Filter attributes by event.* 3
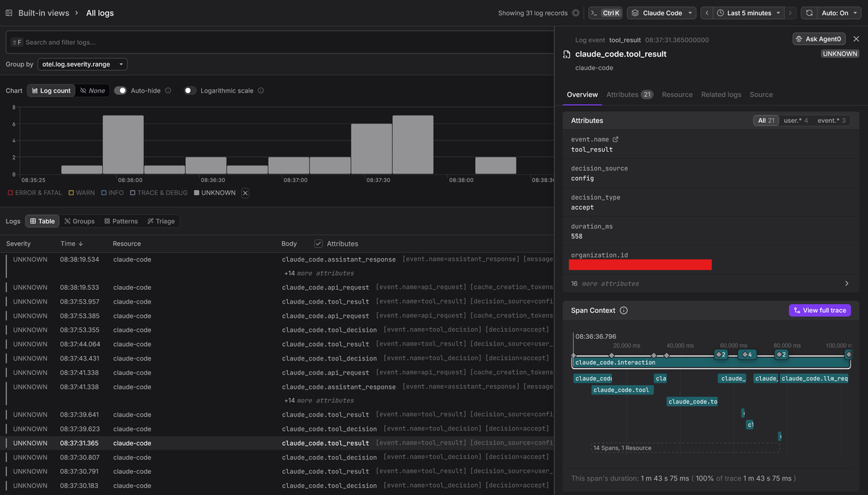 click(x=832, y=121)
